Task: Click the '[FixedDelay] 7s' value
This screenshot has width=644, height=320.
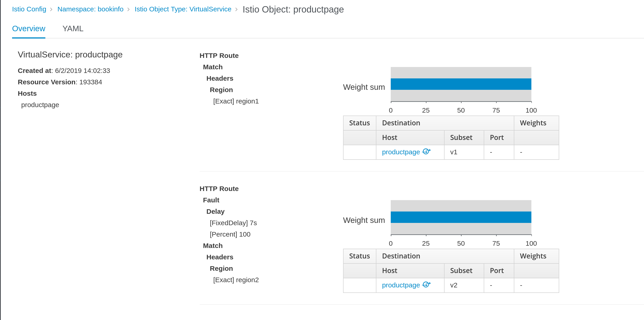Action: pos(233,223)
